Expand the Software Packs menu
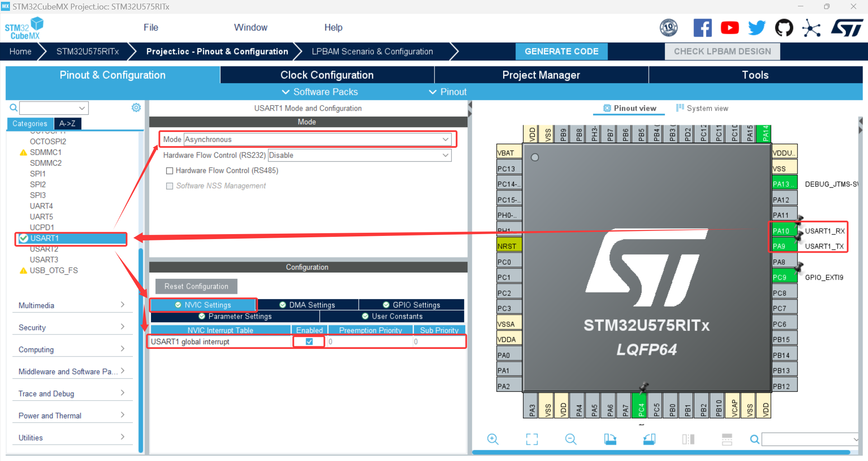This screenshot has width=868, height=461. 320,92
